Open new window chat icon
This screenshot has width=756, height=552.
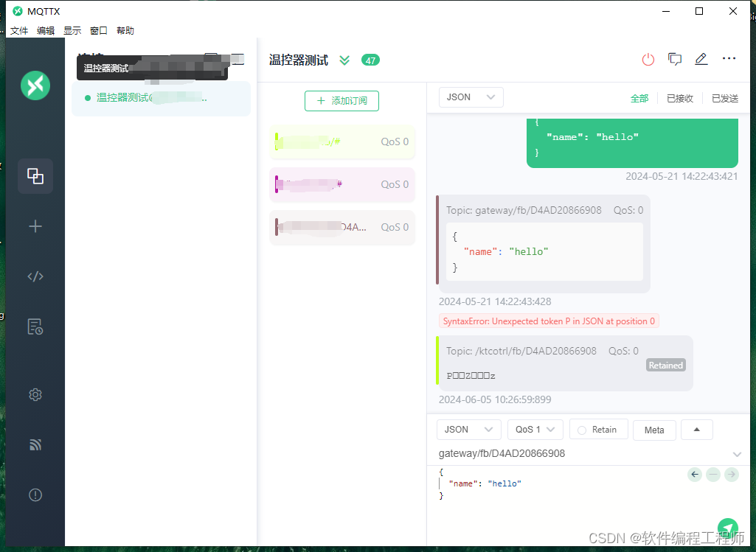(x=675, y=59)
